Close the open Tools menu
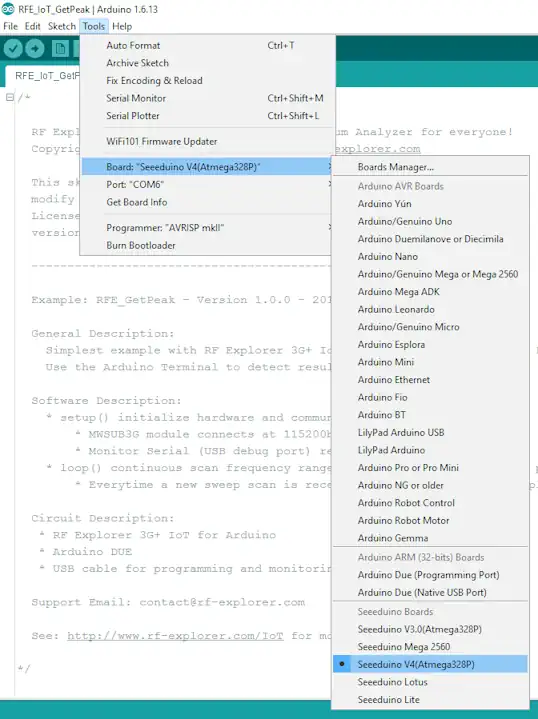Screen dimensions: 538x719 tap(94, 26)
